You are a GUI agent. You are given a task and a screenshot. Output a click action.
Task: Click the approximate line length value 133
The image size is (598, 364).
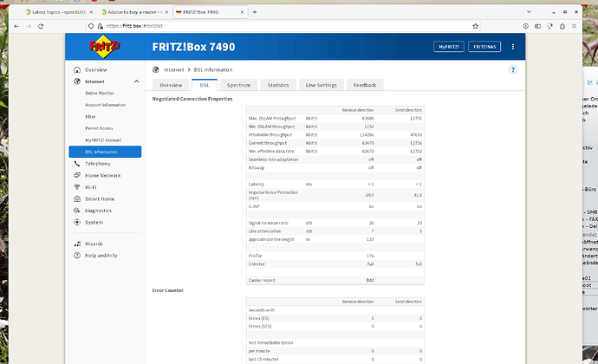pyautogui.click(x=370, y=239)
